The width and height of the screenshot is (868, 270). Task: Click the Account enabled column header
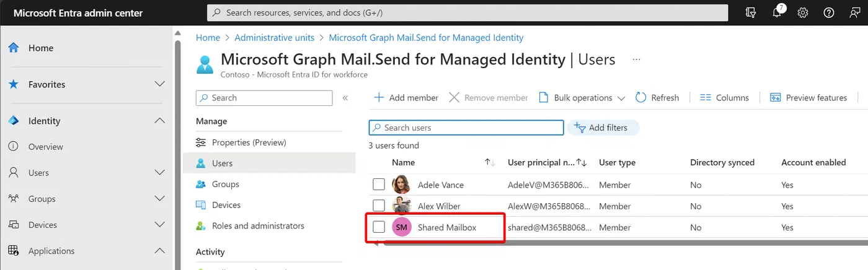click(813, 162)
